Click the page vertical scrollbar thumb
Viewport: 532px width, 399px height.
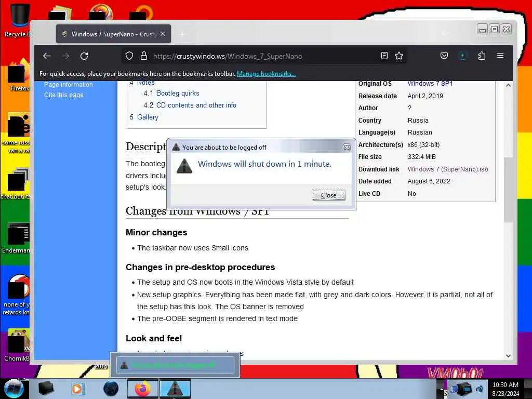tap(508, 190)
